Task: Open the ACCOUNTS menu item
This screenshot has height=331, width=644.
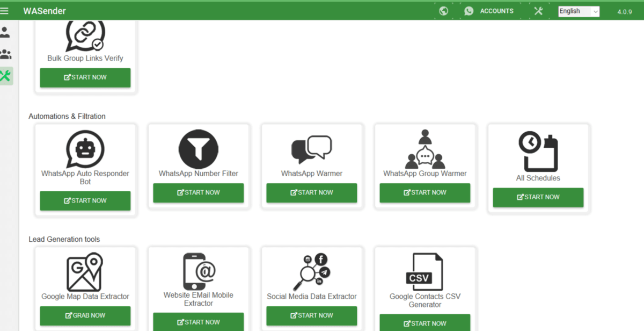Action: pyautogui.click(x=496, y=10)
